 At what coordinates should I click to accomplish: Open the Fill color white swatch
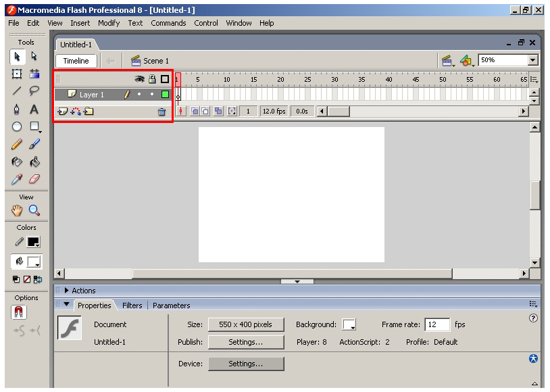coord(34,262)
